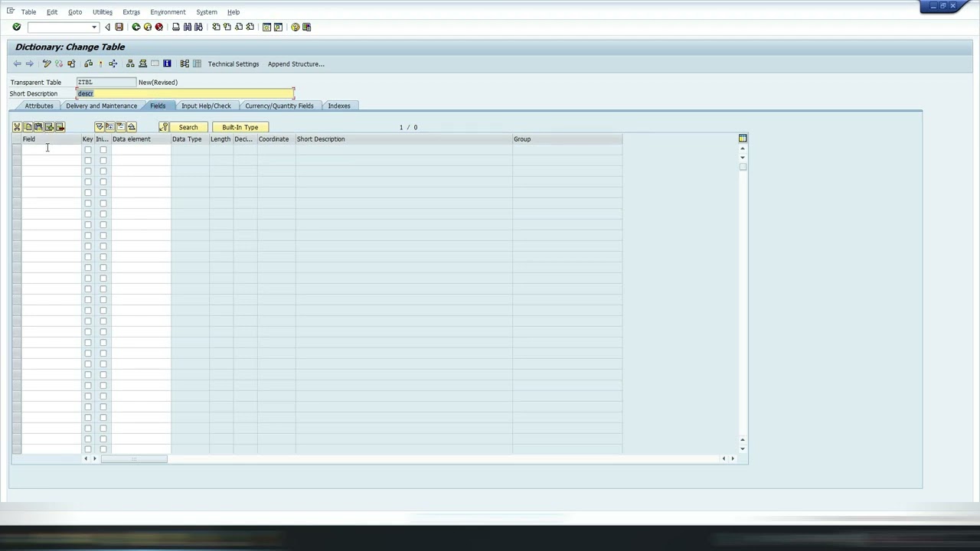Click the Where-Used List icon

[x=113, y=64]
